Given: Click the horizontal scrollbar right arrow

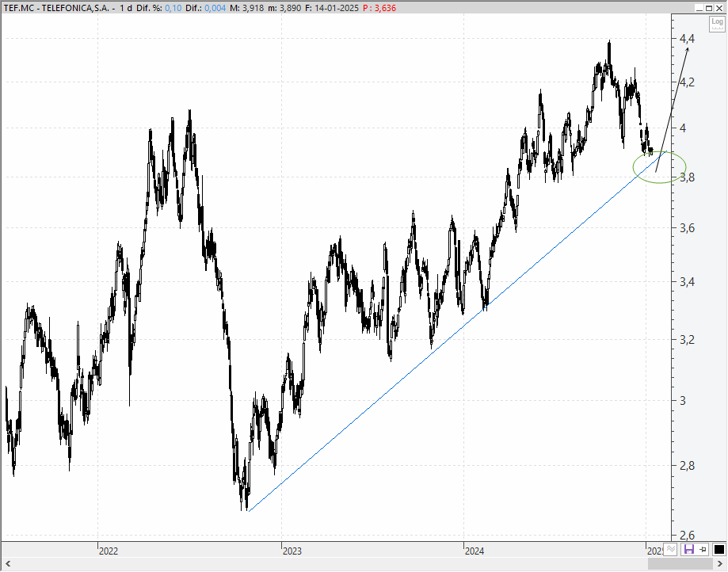Looking at the screenshot, I should point(720,563).
